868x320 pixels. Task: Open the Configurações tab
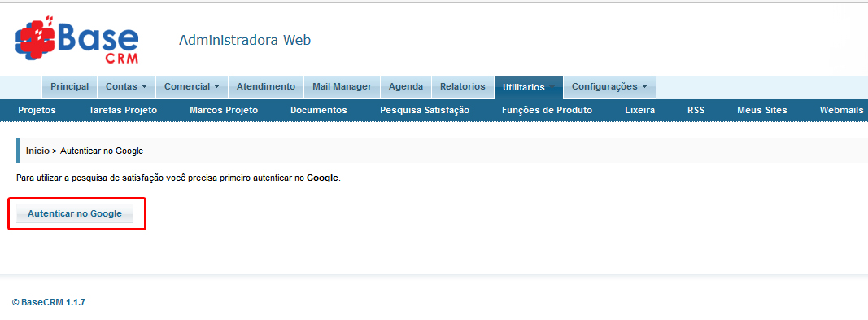(609, 86)
